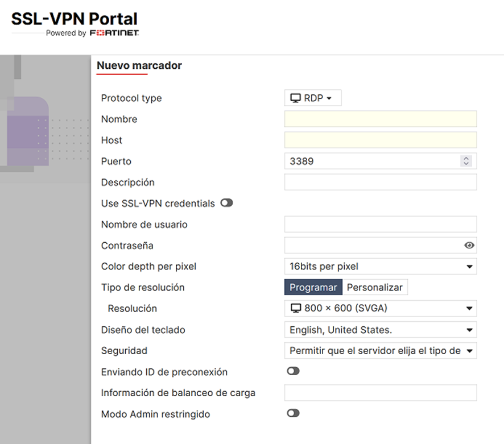Toggle Use SSL-VPN credentials switch

[226, 203]
